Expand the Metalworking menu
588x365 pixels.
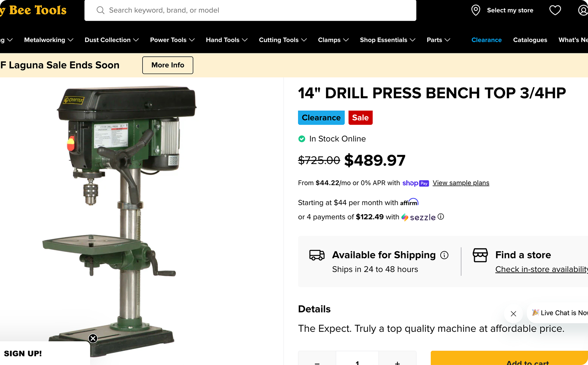[x=49, y=40]
